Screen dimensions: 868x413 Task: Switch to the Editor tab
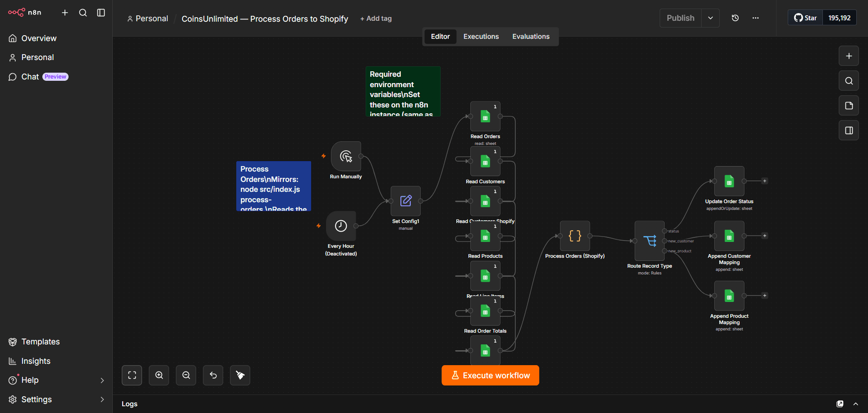coord(440,37)
